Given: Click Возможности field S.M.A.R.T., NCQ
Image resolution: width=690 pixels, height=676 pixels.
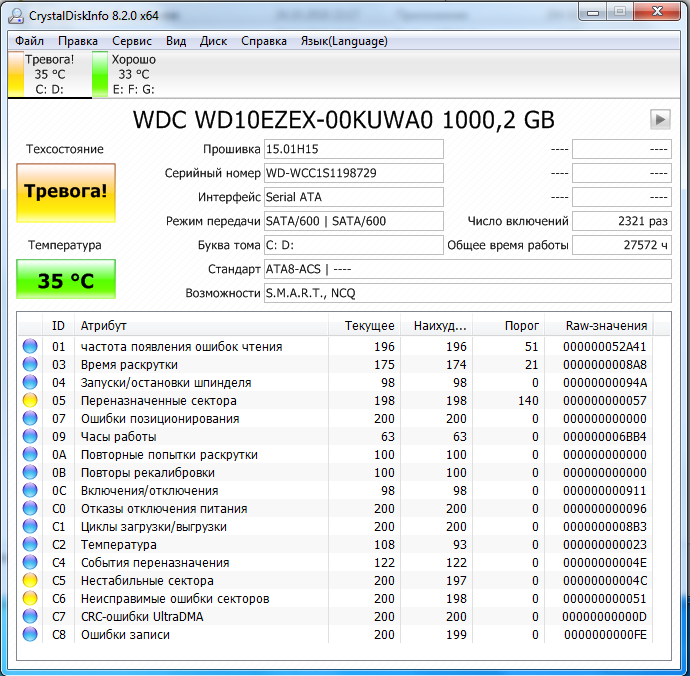Looking at the screenshot, I should pyautogui.click(x=468, y=293).
